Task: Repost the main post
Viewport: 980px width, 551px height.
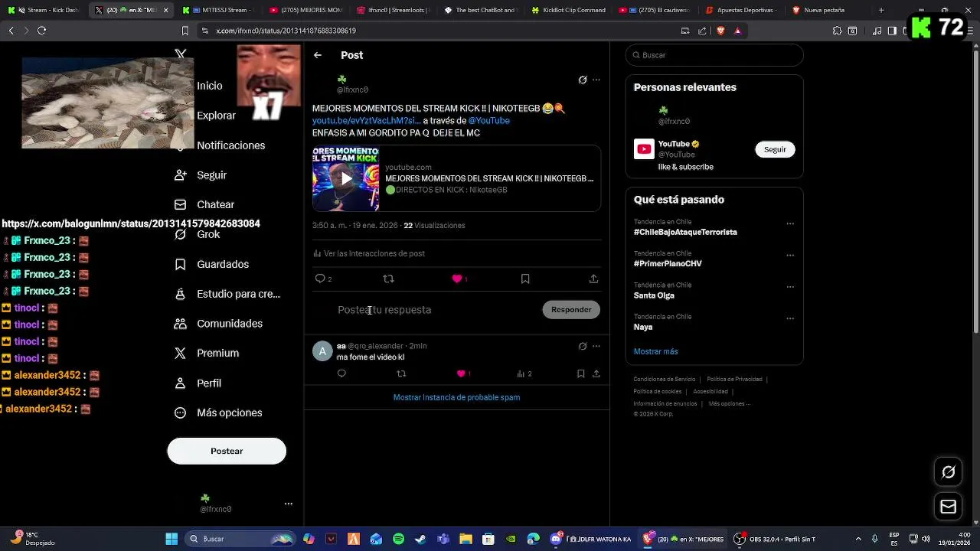Action: 388,279
